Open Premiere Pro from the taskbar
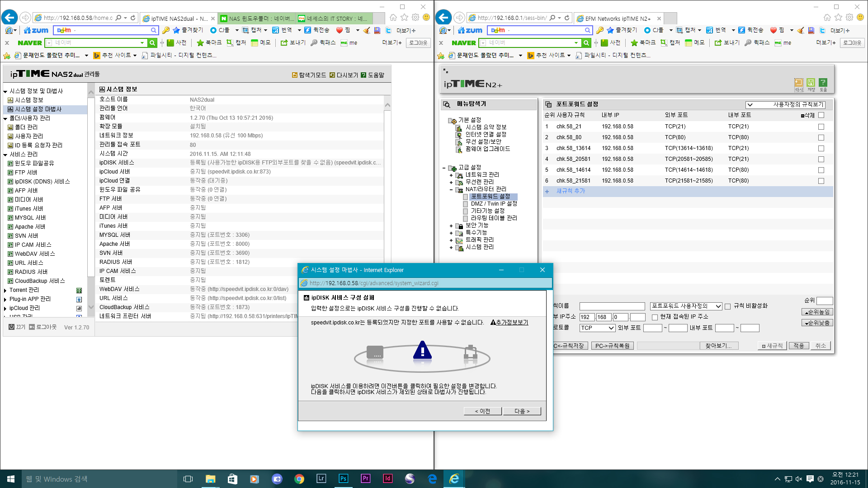This screenshot has height=488, width=868. pos(365,479)
